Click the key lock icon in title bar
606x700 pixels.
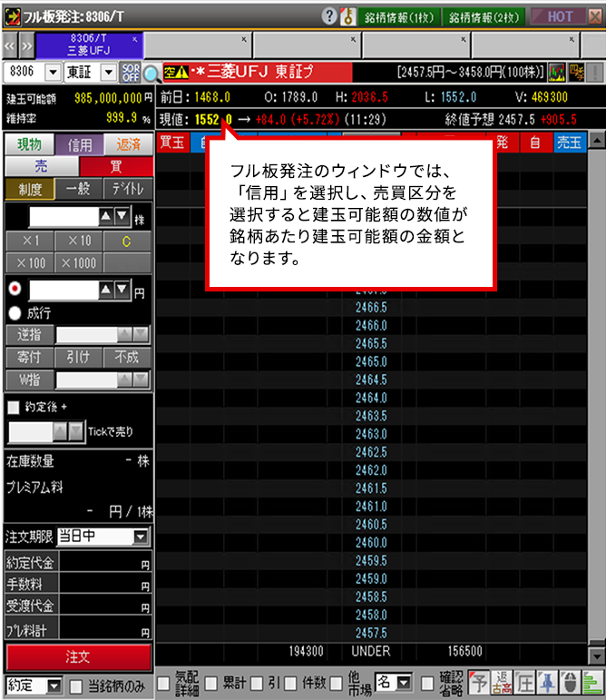[347, 16]
